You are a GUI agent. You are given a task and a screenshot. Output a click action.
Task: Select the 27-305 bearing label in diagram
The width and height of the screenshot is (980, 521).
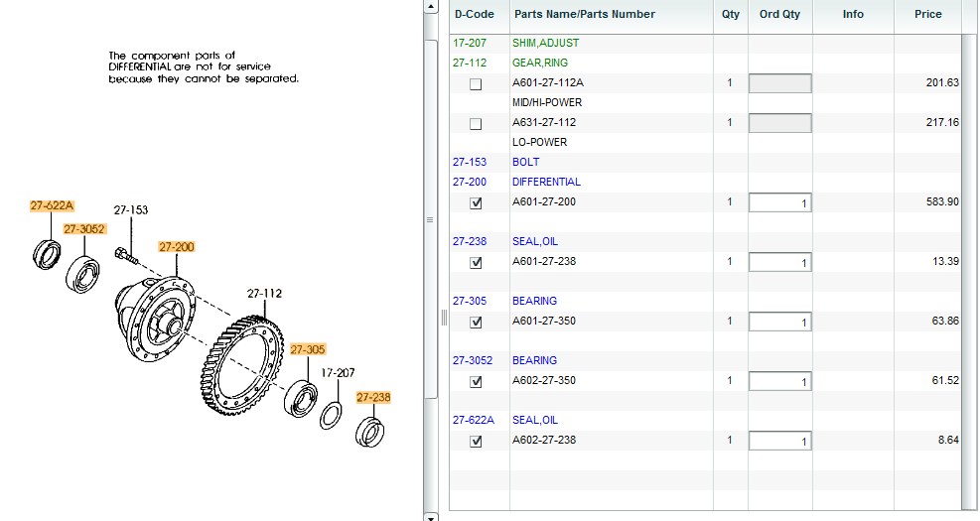pos(308,349)
